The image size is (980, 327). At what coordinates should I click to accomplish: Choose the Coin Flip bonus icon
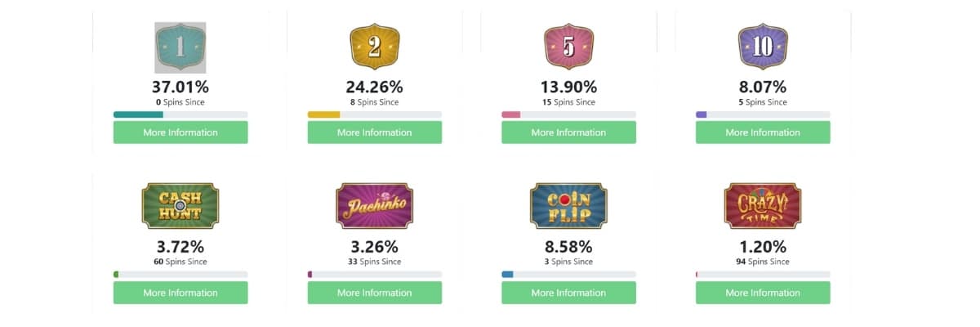coord(568,205)
